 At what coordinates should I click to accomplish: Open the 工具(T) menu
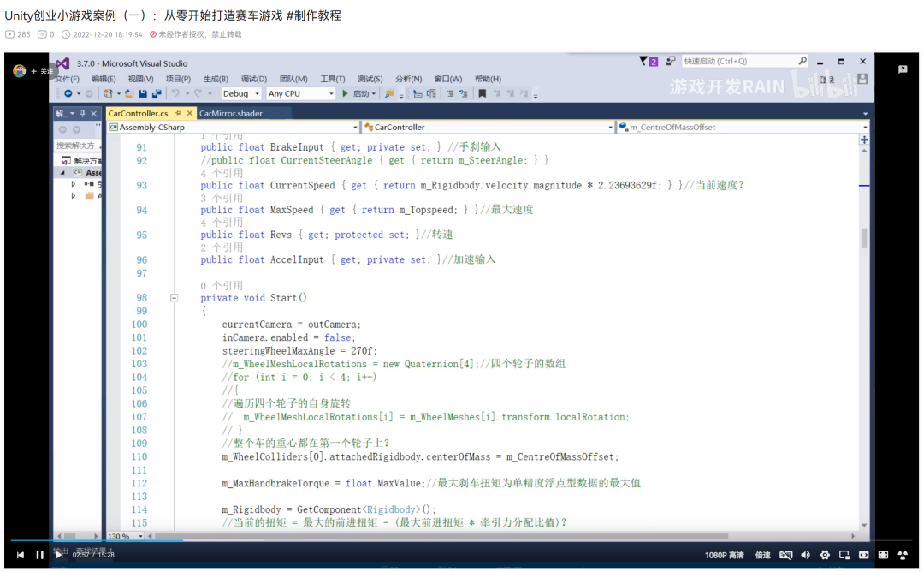[333, 79]
